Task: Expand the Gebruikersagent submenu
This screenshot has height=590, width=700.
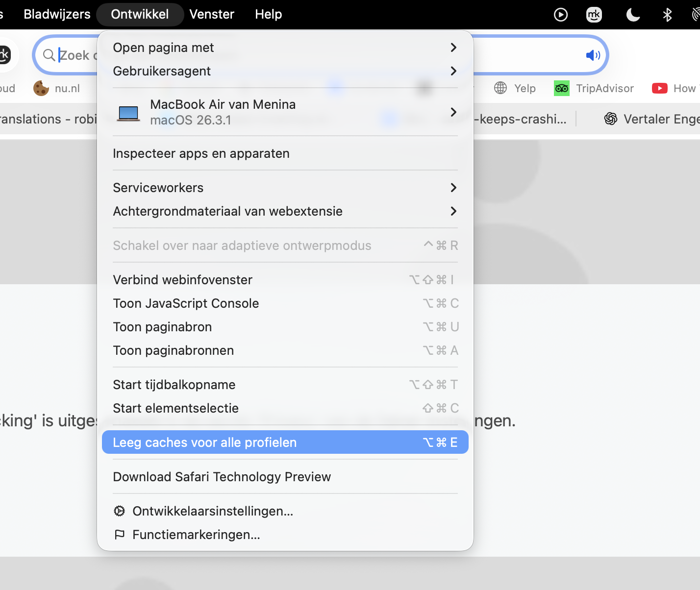Action: (x=453, y=71)
